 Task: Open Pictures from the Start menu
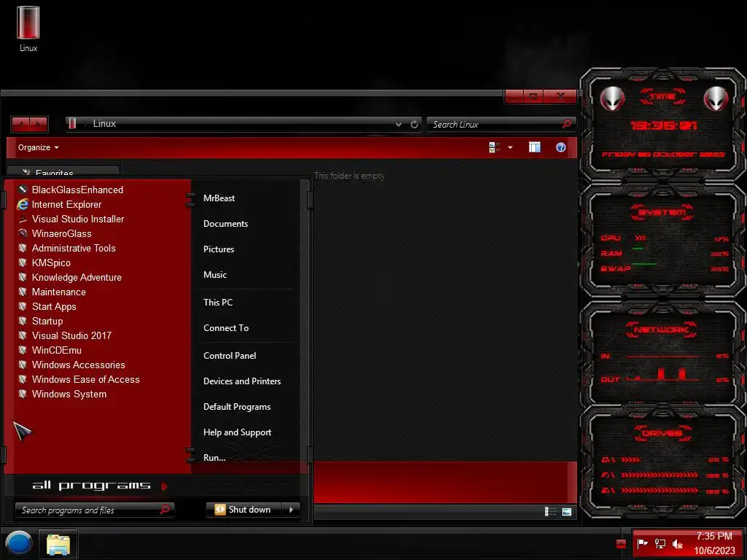tap(219, 249)
